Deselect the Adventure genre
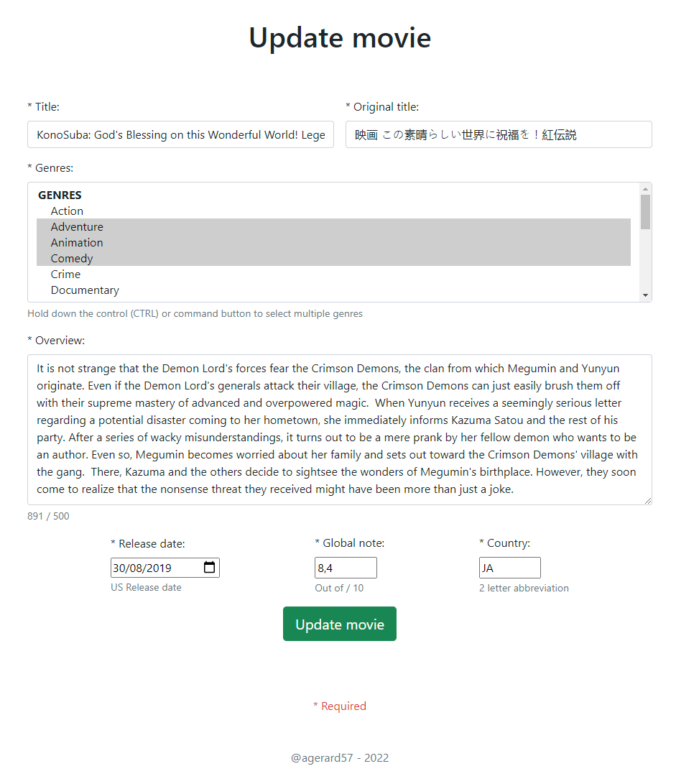The width and height of the screenshot is (699, 784). 77,226
